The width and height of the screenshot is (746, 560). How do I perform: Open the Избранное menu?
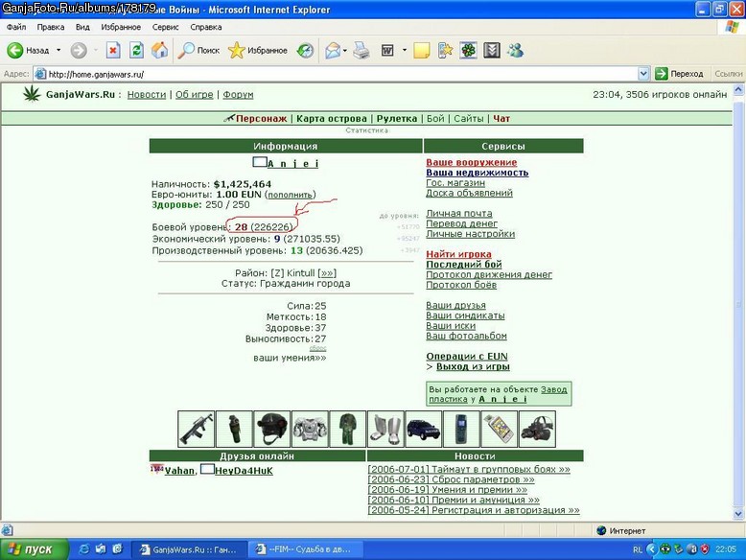point(121,27)
